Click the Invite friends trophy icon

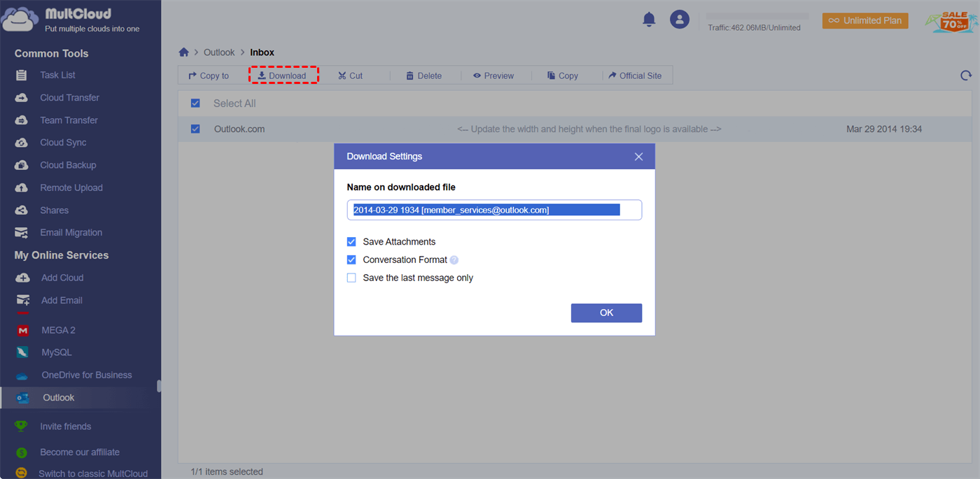pos(22,427)
